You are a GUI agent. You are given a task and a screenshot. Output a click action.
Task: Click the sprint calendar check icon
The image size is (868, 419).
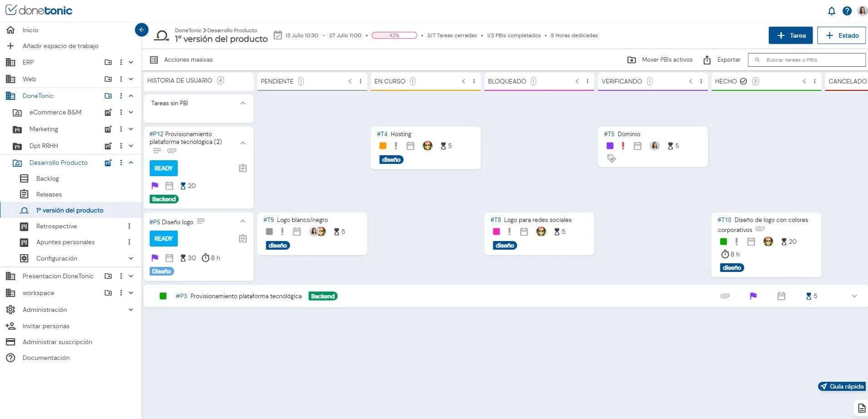(278, 35)
